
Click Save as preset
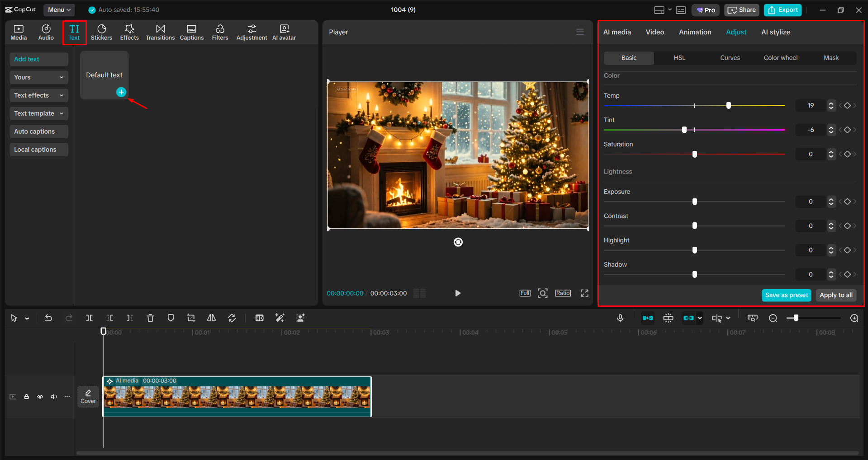(786, 295)
